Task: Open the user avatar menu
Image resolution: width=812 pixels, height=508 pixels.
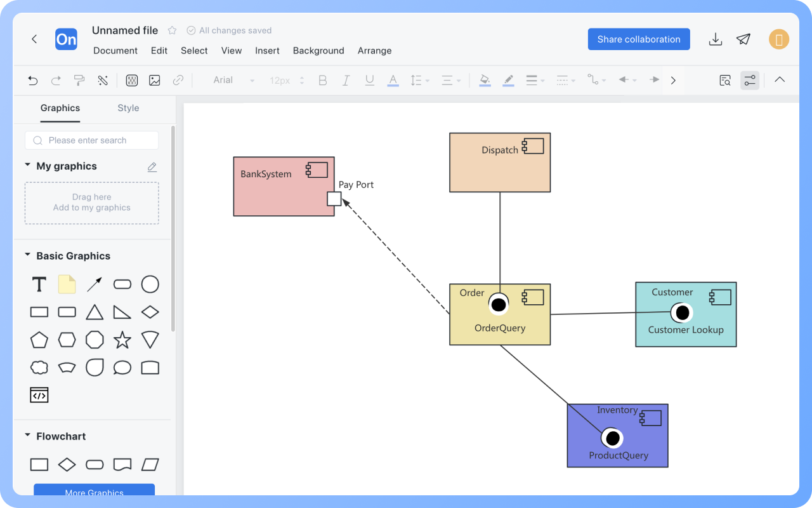Action: tap(779, 39)
